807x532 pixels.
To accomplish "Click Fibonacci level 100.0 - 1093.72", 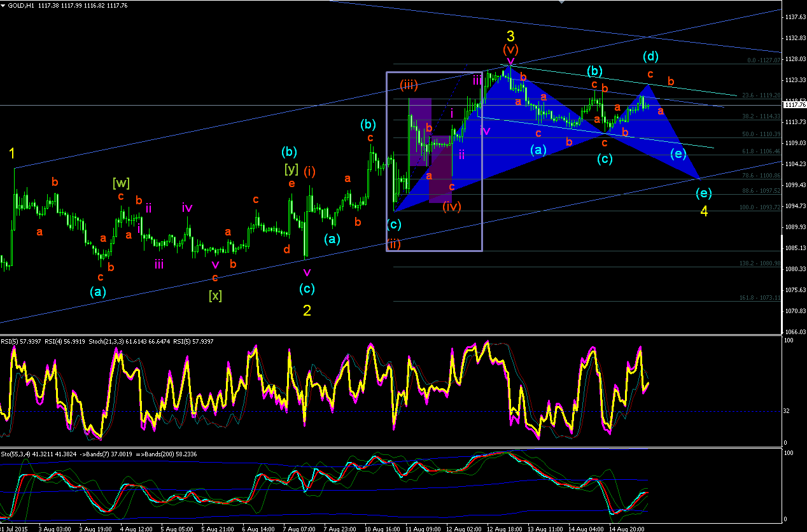I will tap(759, 207).
